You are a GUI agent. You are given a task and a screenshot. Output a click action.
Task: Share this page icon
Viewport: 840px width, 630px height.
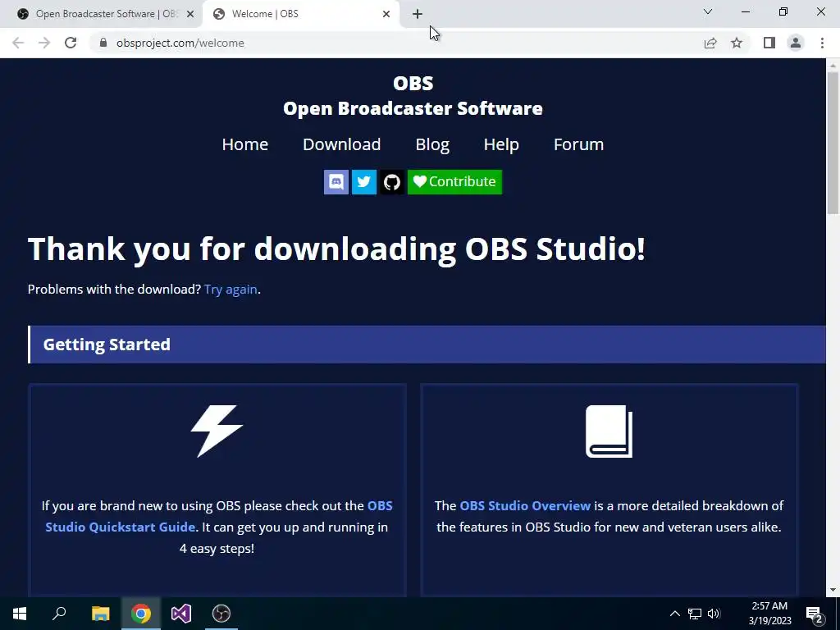pyautogui.click(x=710, y=43)
